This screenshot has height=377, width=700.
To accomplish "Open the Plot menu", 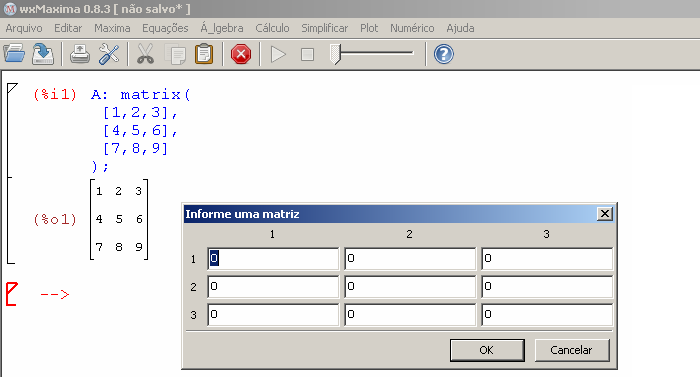I will 369,28.
